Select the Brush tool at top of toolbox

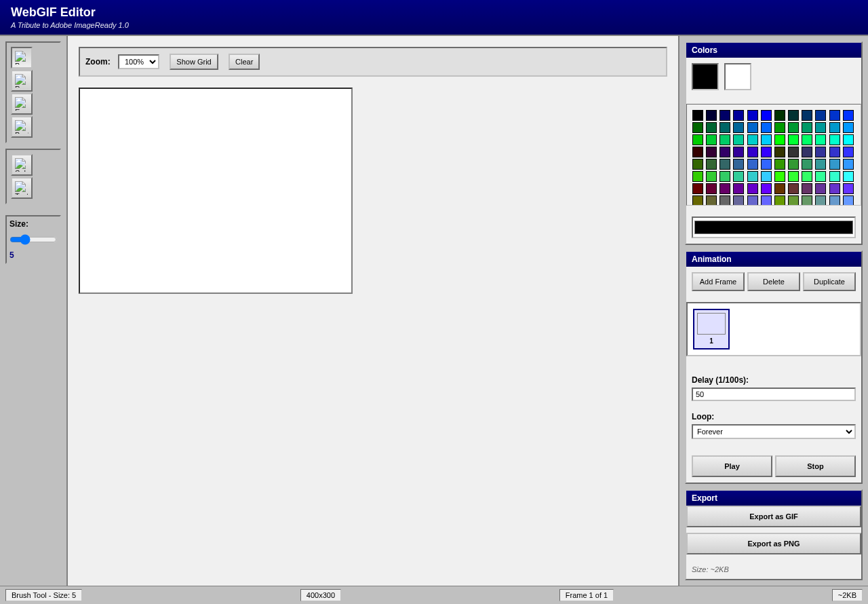[x=21, y=58]
